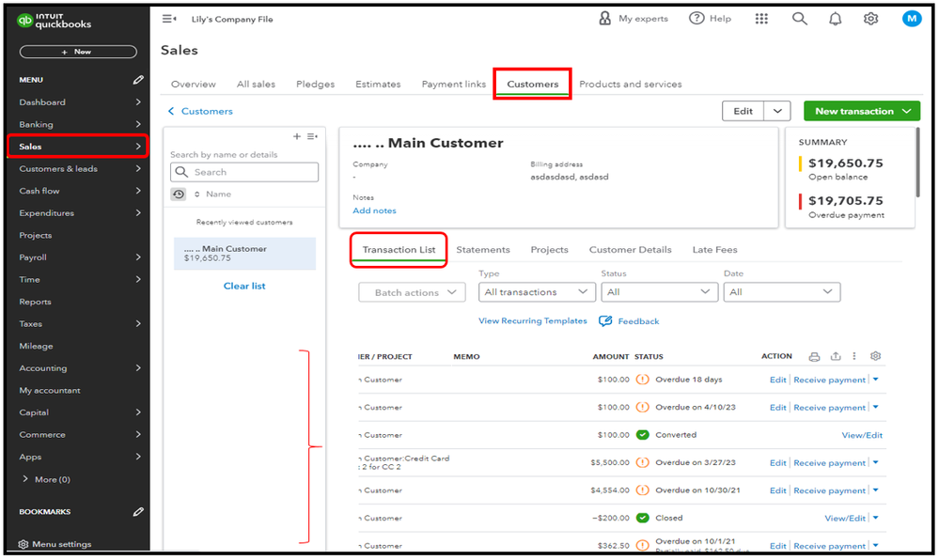The height and width of the screenshot is (560, 939).
Task: Edit the menu with pencil icon
Action: point(138,80)
